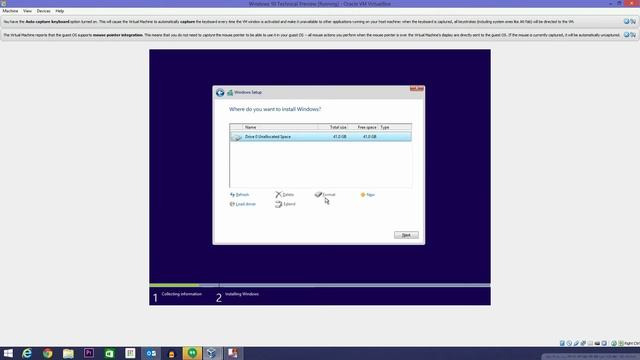Open the Hangouts taskbar icon

point(192,353)
